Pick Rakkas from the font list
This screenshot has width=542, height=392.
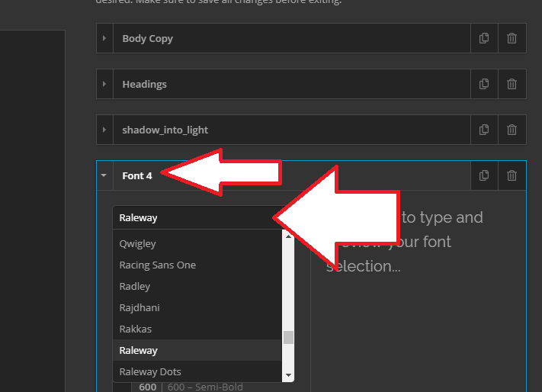[197, 329]
